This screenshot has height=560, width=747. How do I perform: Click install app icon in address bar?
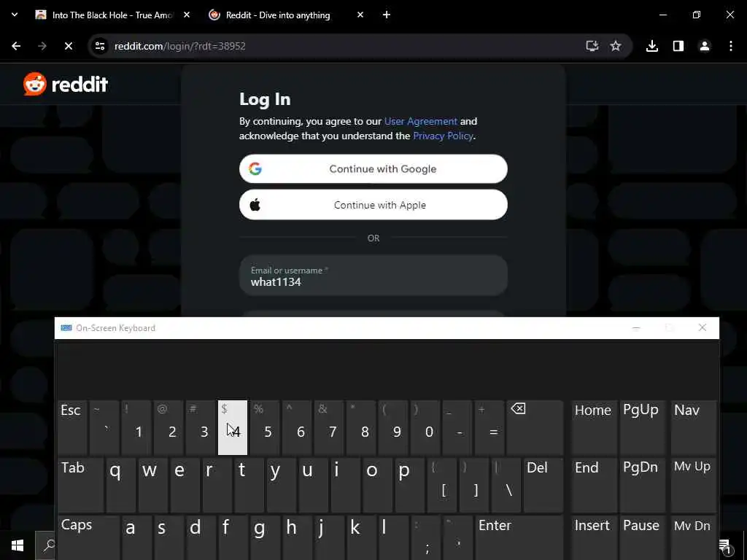point(592,46)
